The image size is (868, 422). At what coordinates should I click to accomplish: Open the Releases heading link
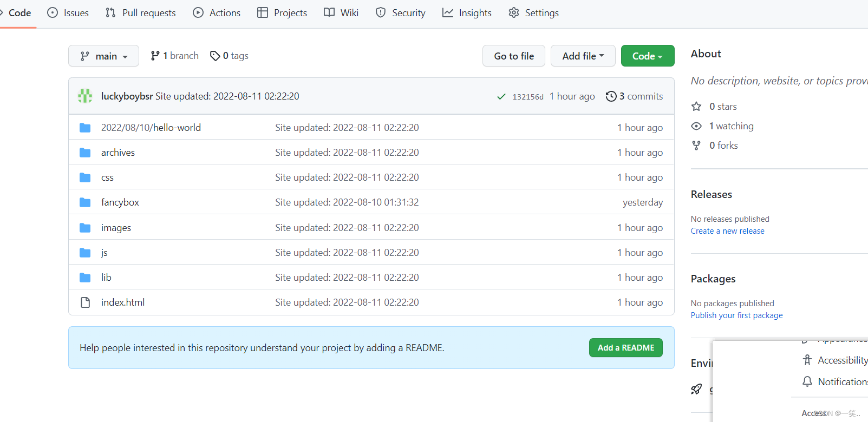(x=712, y=194)
